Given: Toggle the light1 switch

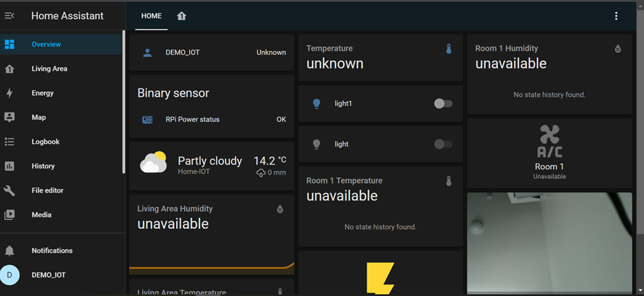Looking at the screenshot, I should [x=443, y=104].
